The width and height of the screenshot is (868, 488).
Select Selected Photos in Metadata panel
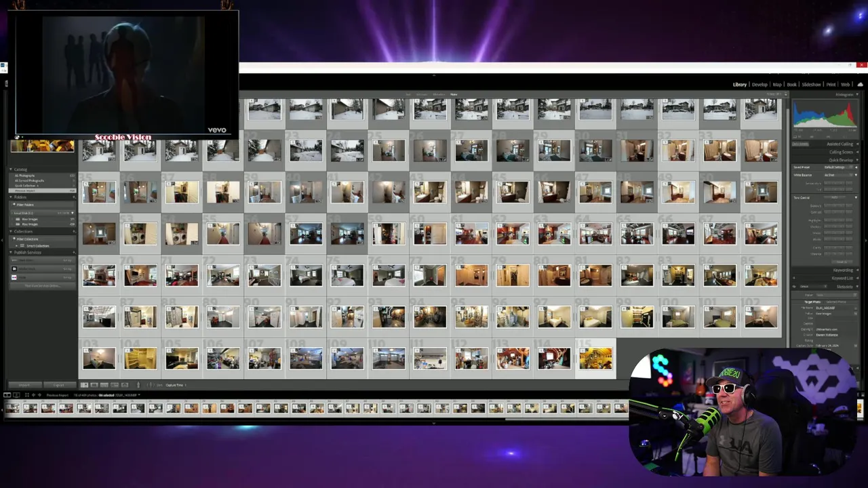tap(835, 302)
